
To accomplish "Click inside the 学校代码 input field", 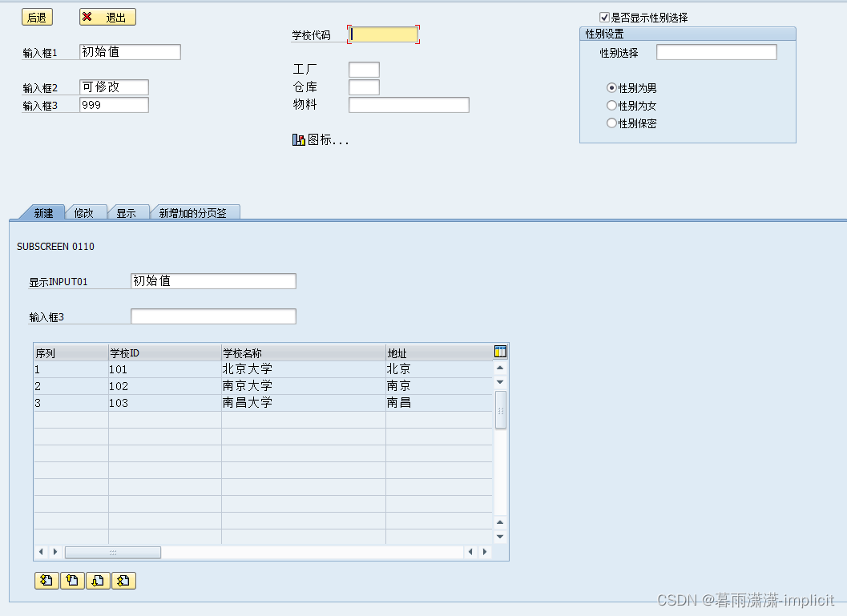I will [383, 34].
